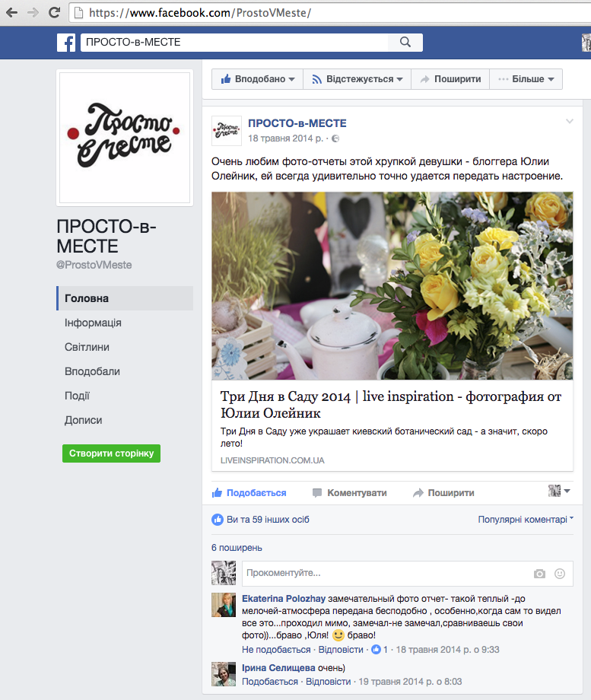591x700 pixels.
Task: Click Не подобається on Ekaterina's comment
Action: point(276,650)
